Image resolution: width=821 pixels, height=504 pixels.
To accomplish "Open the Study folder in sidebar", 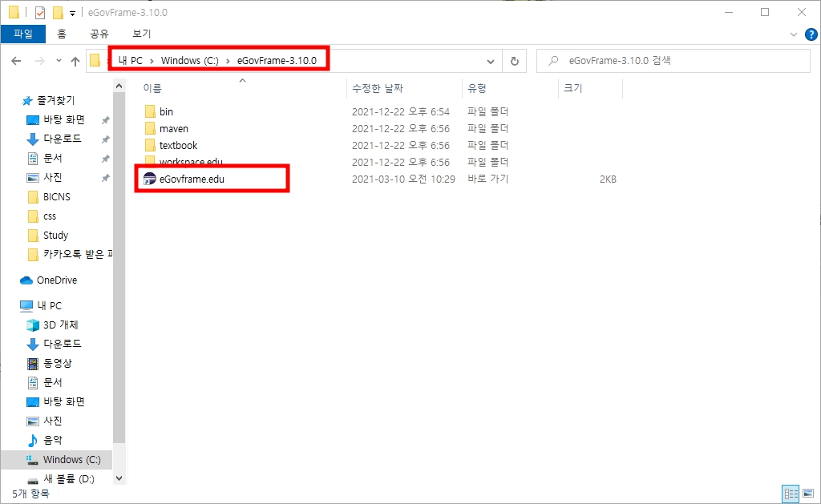I will pyautogui.click(x=55, y=235).
